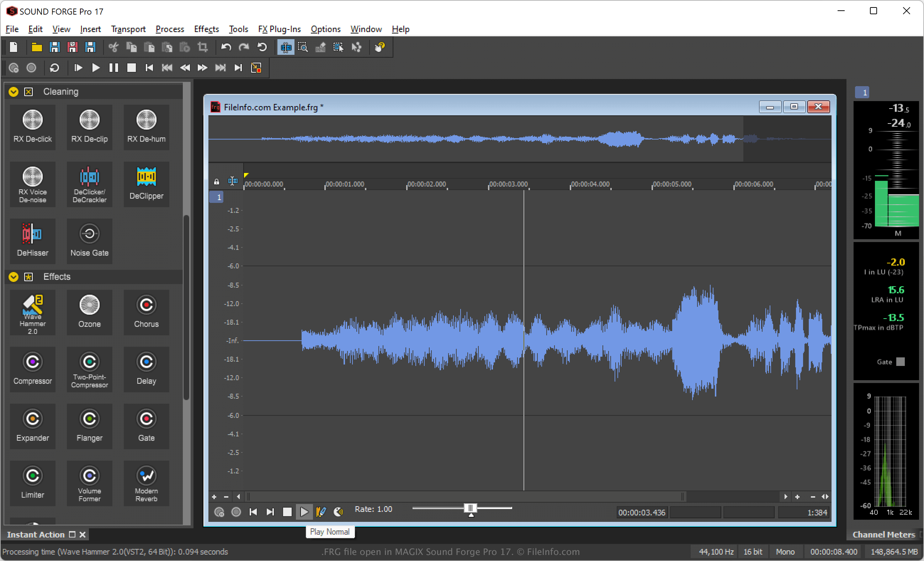Image resolution: width=924 pixels, height=561 pixels.
Task: Open the Effects menu
Action: [x=207, y=29]
